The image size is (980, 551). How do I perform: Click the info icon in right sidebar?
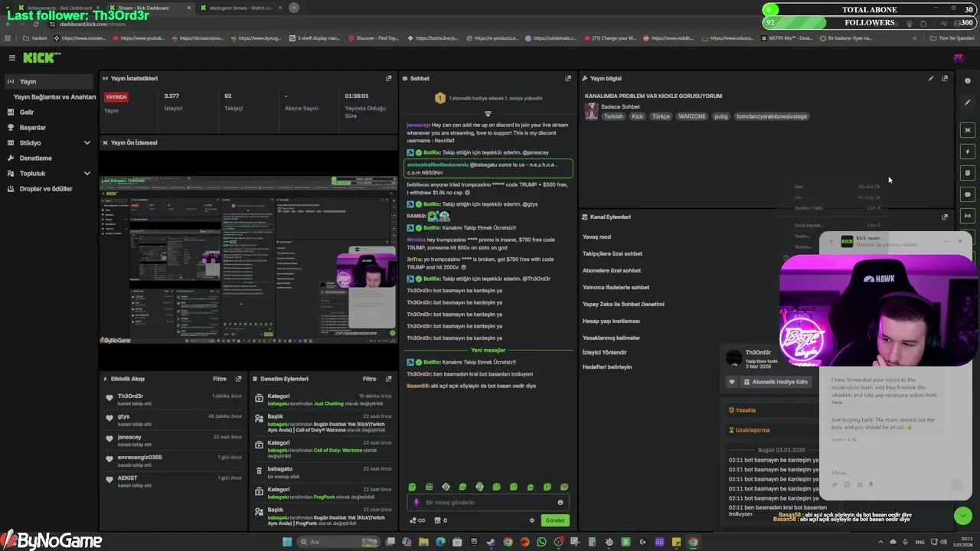tap(968, 80)
